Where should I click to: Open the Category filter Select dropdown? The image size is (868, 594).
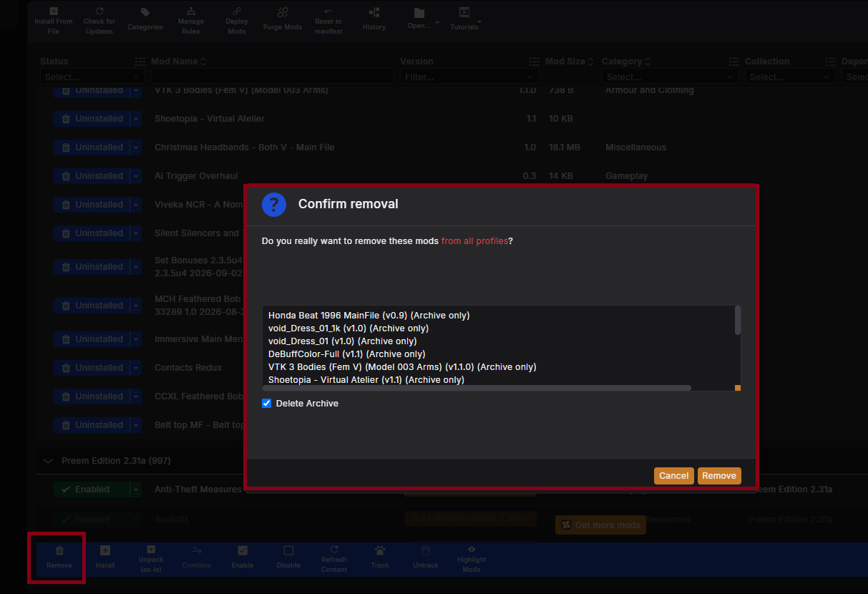(670, 77)
